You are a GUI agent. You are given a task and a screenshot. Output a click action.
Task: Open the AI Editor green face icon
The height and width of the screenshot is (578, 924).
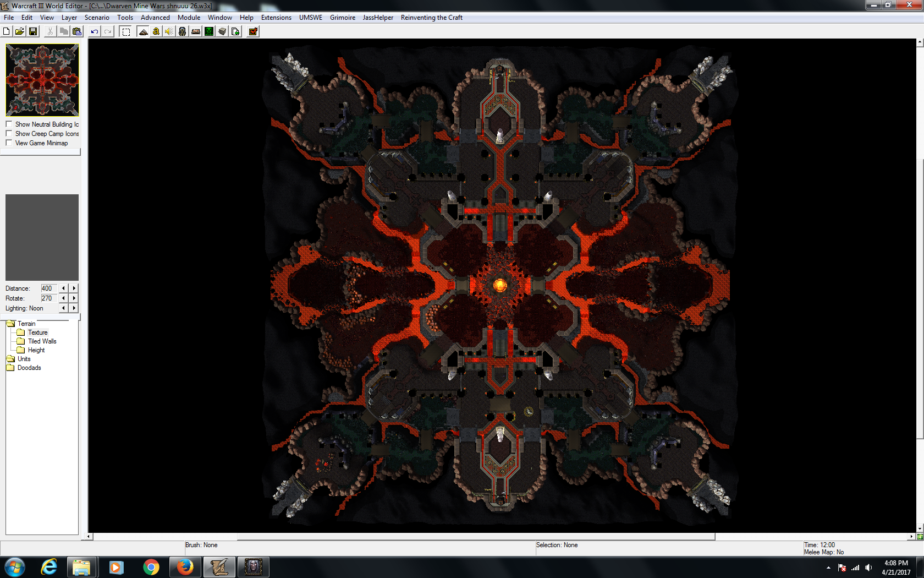tap(209, 31)
